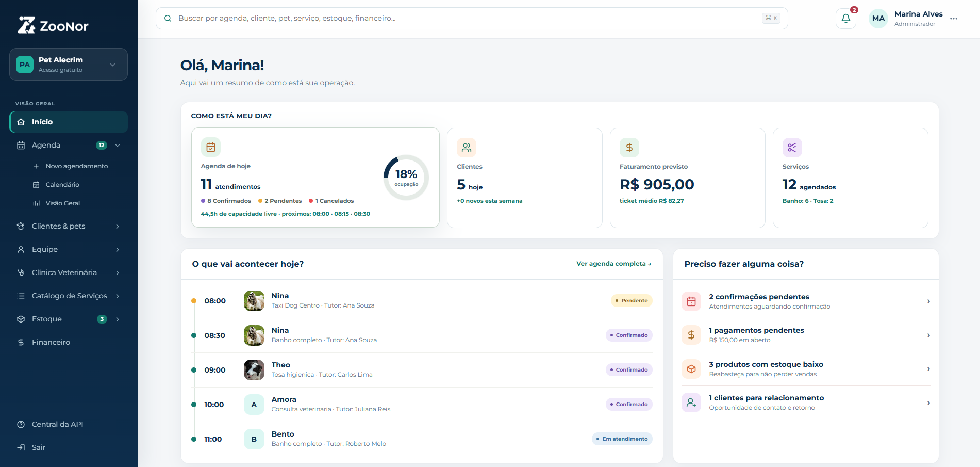Click the people icon in the Clientes card
Screen dimensions: 980x467
point(467,148)
